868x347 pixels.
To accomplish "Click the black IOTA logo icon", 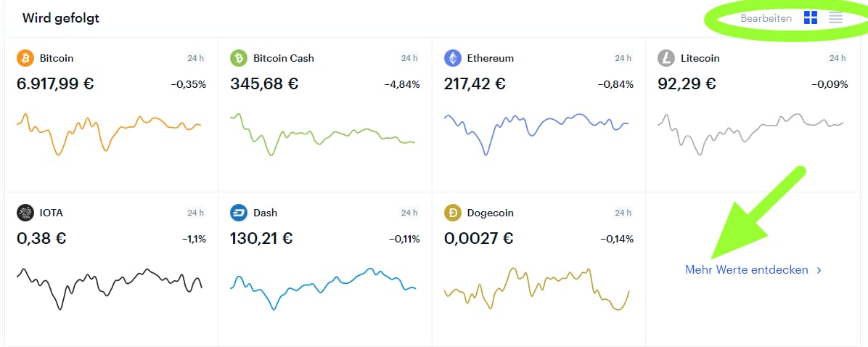I will click(25, 213).
